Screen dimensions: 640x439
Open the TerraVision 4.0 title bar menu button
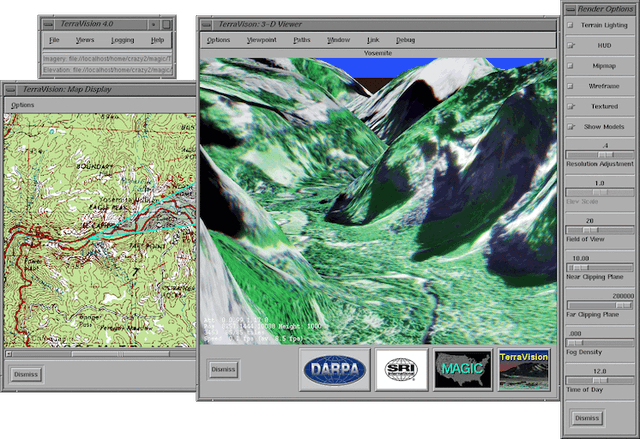pyautogui.click(x=46, y=21)
